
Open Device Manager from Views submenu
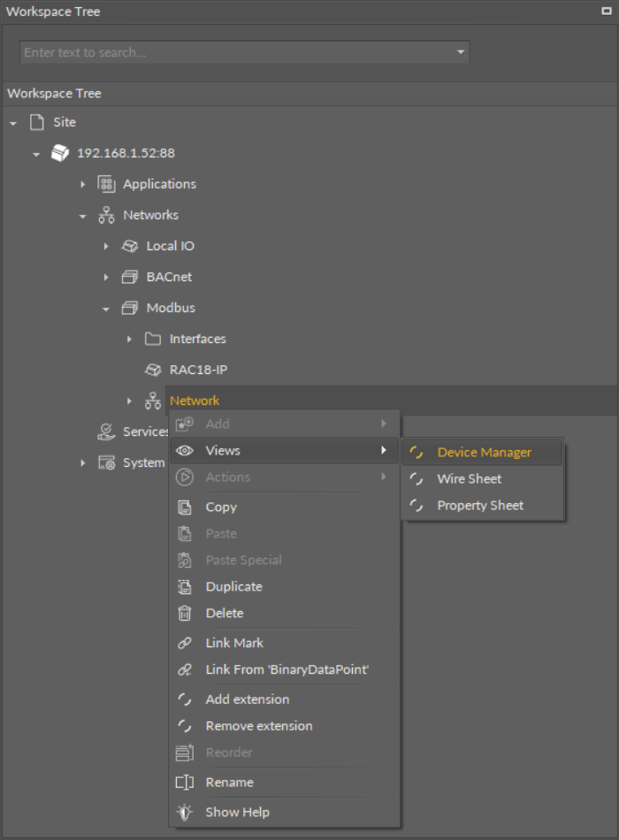[484, 453]
